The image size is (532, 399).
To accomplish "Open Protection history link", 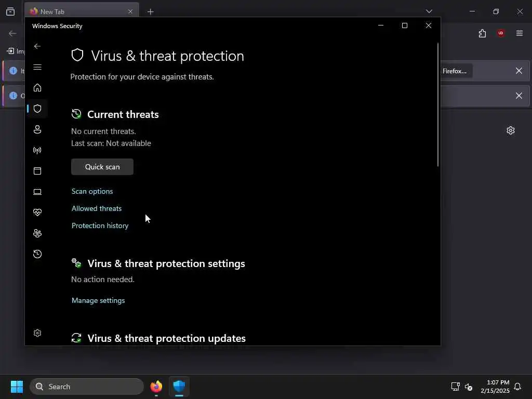I will coord(100,225).
